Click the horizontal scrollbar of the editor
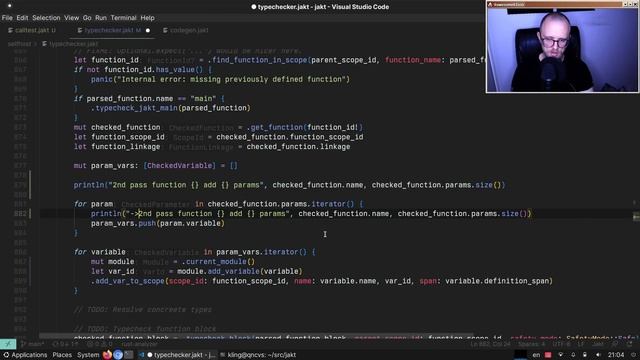The height and width of the screenshot is (360, 640). pos(256,337)
